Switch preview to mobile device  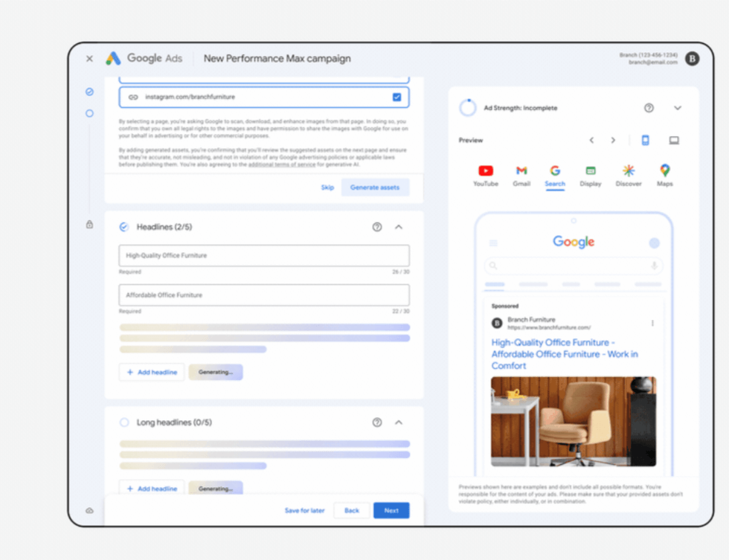646,140
